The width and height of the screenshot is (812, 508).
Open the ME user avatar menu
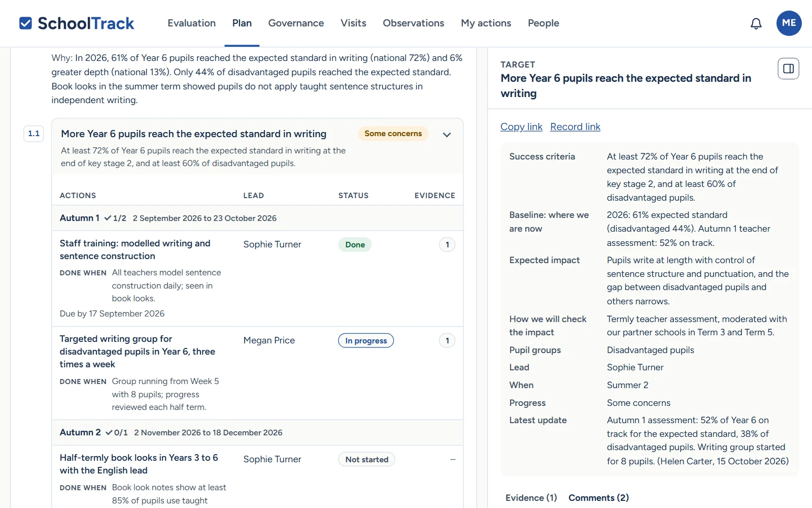point(789,23)
